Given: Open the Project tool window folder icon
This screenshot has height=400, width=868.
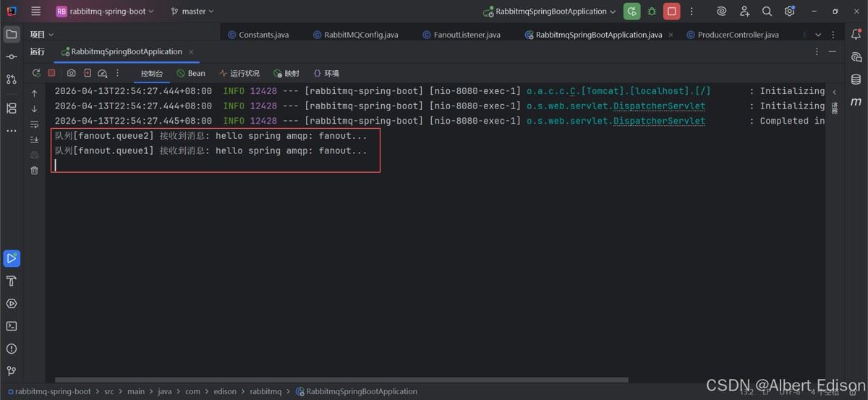Looking at the screenshot, I should [x=12, y=34].
